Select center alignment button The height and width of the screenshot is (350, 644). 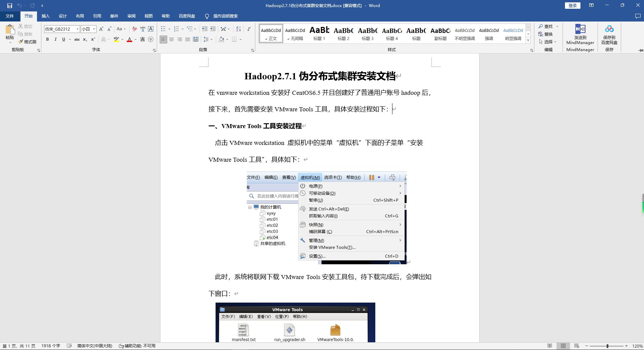(172, 39)
